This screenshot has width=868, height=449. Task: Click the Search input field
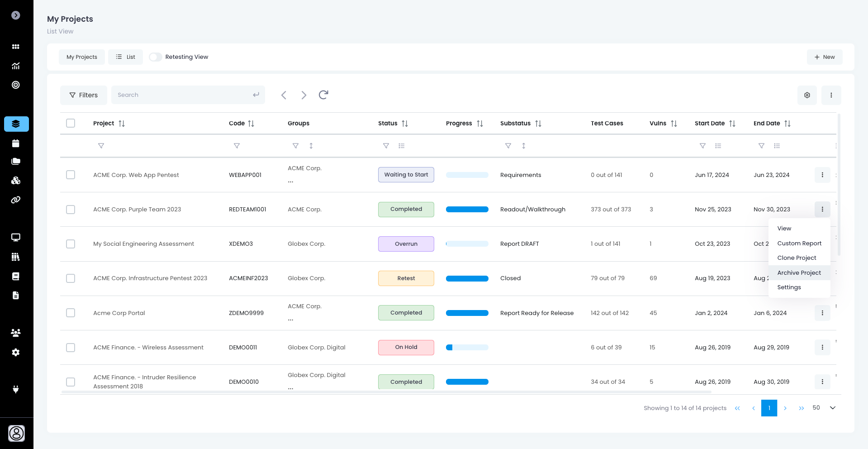pyautogui.click(x=183, y=95)
